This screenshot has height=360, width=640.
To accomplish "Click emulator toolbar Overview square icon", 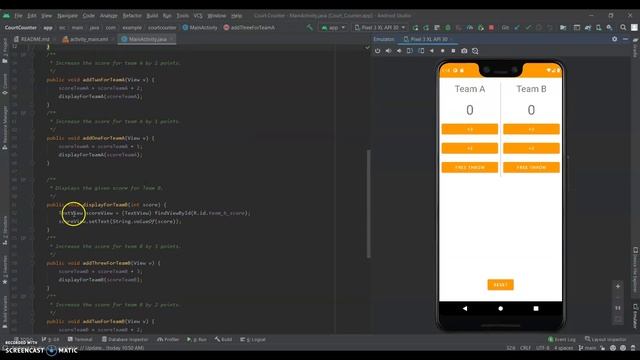I will point(453,51).
